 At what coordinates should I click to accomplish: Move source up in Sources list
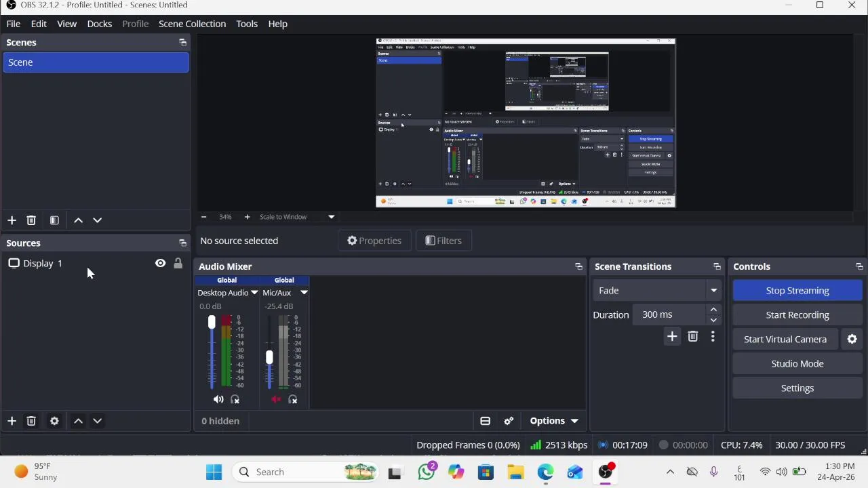click(x=79, y=421)
